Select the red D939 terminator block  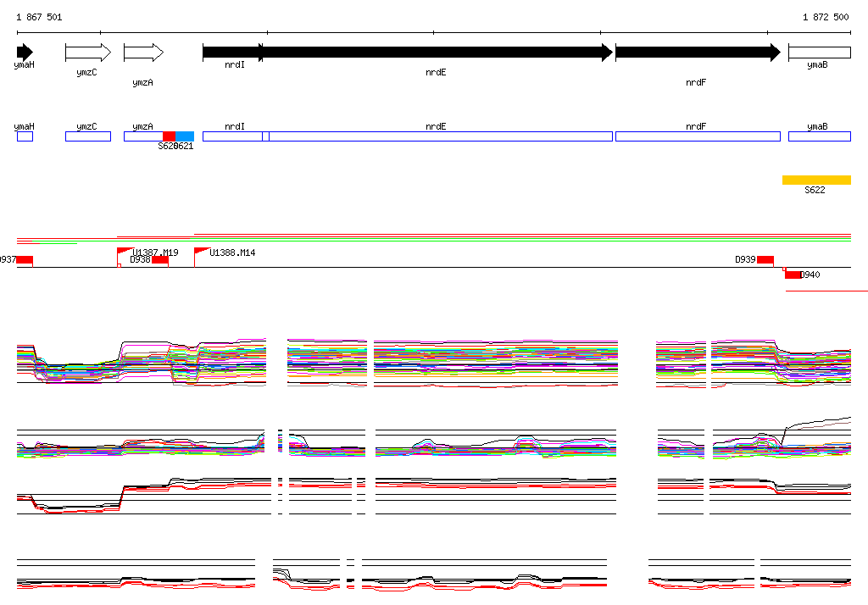pyautogui.click(x=765, y=260)
